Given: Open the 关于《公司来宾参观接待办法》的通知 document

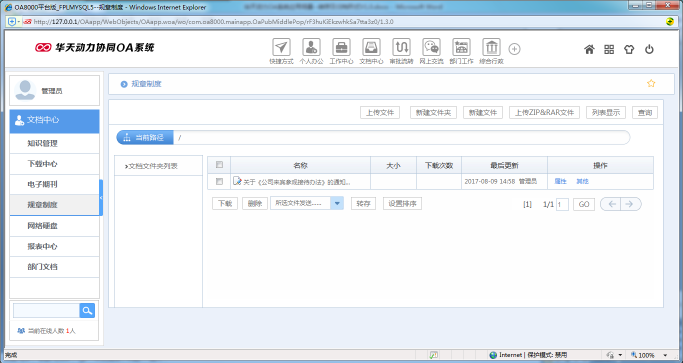Looking at the screenshot, I should point(297,182).
